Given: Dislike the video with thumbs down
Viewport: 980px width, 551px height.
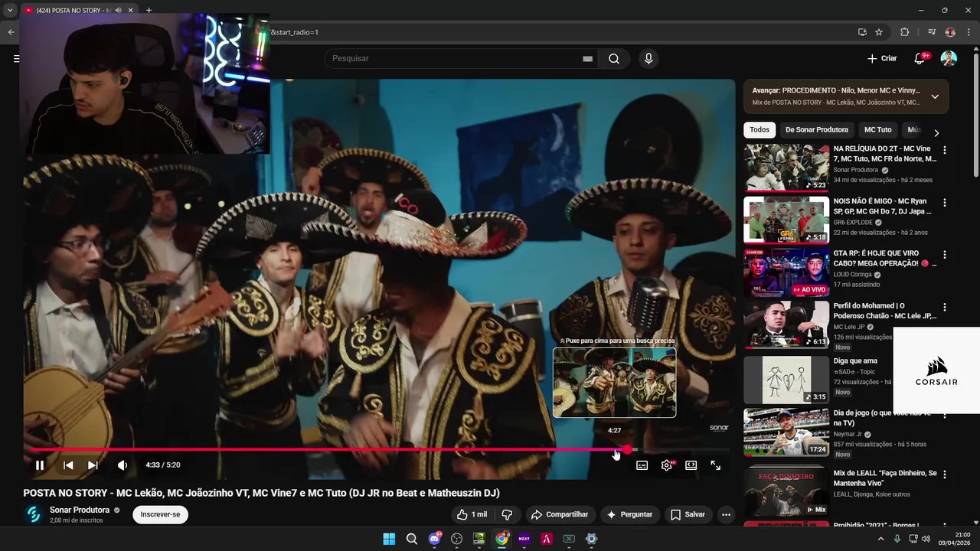Looking at the screenshot, I should (x=506, y=515).
